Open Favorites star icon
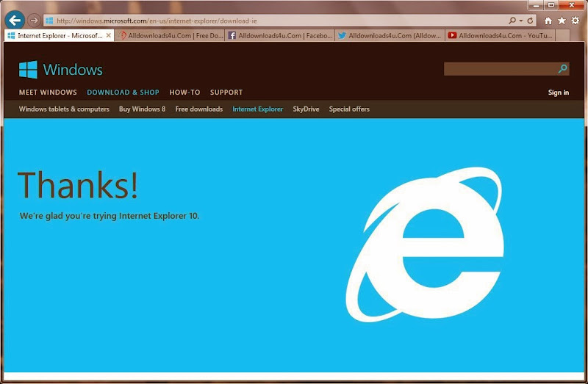 pos(562,21)
